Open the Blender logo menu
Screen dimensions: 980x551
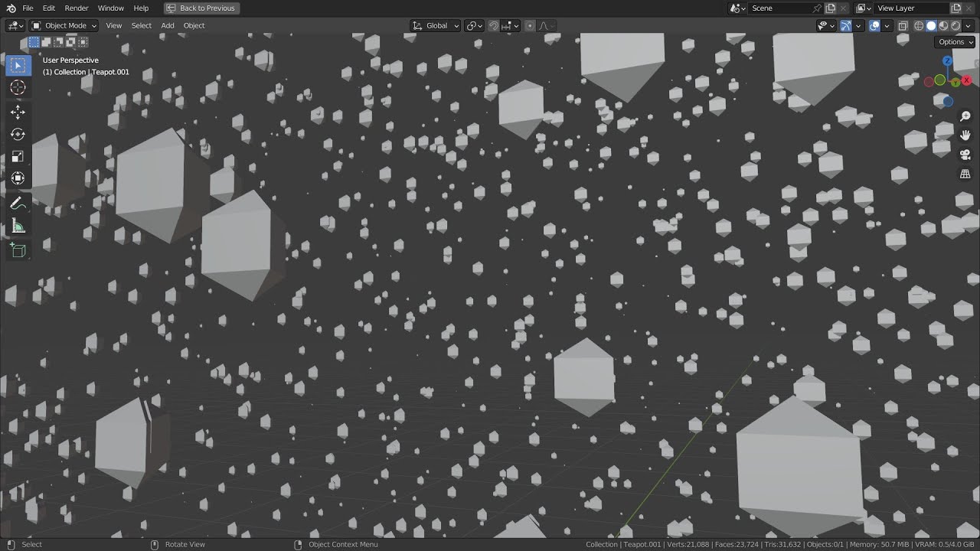tap(11, 8)
